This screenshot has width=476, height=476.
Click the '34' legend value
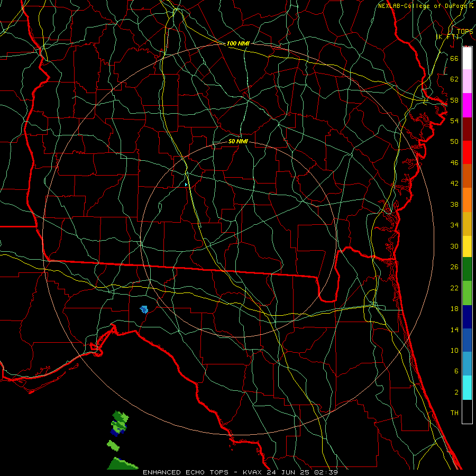click(454, 225)
